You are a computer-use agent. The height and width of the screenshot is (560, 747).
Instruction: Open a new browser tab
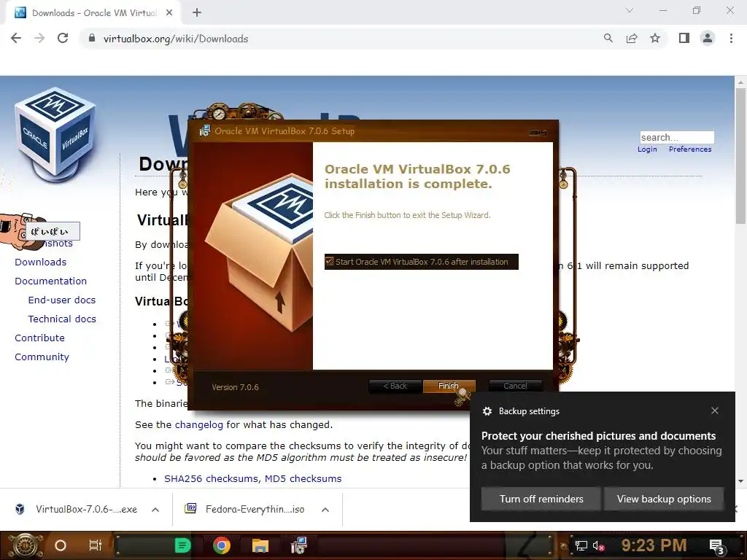point(197,13)
